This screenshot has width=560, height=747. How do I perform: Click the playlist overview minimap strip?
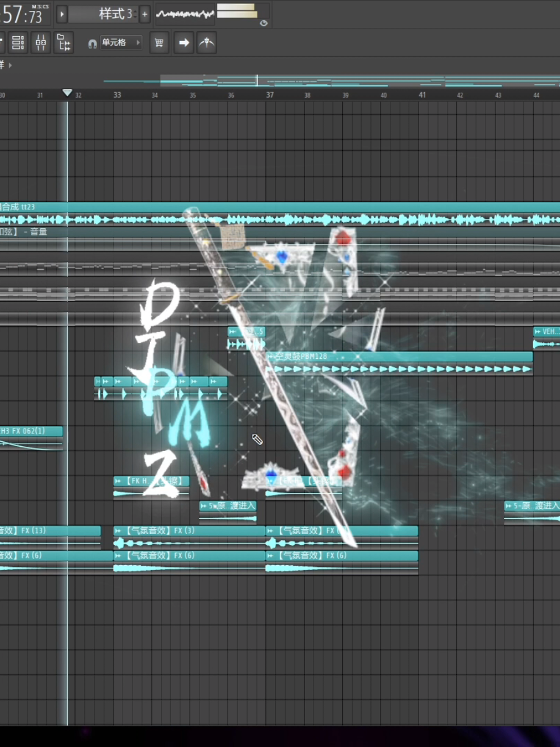(x=331, y=81)
